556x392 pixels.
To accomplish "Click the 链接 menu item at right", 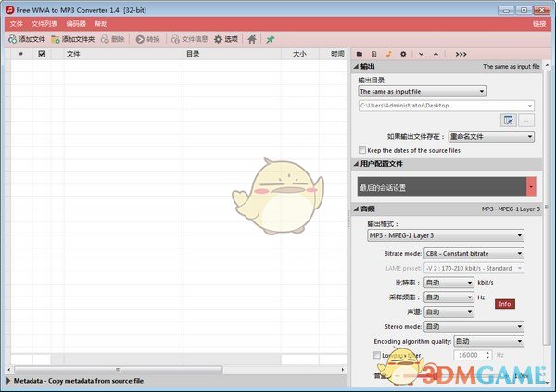I will pos(539,24).
